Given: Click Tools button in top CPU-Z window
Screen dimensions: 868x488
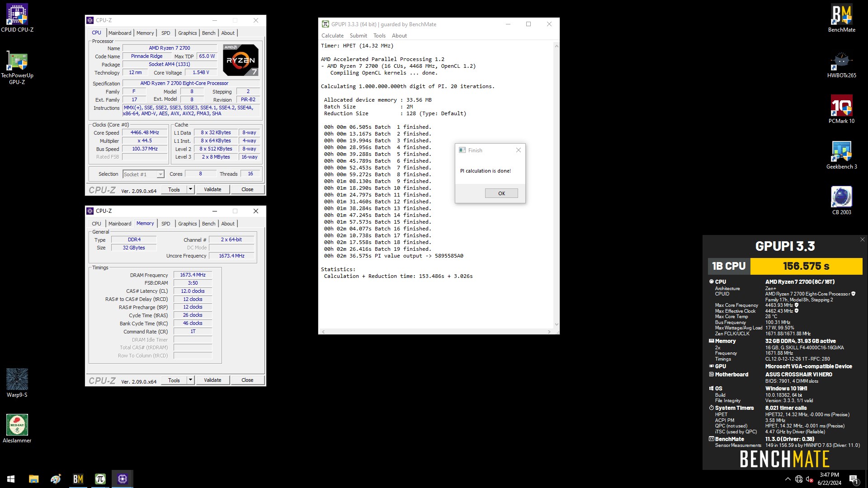Looking at the screenshot, I should point(174,189).
